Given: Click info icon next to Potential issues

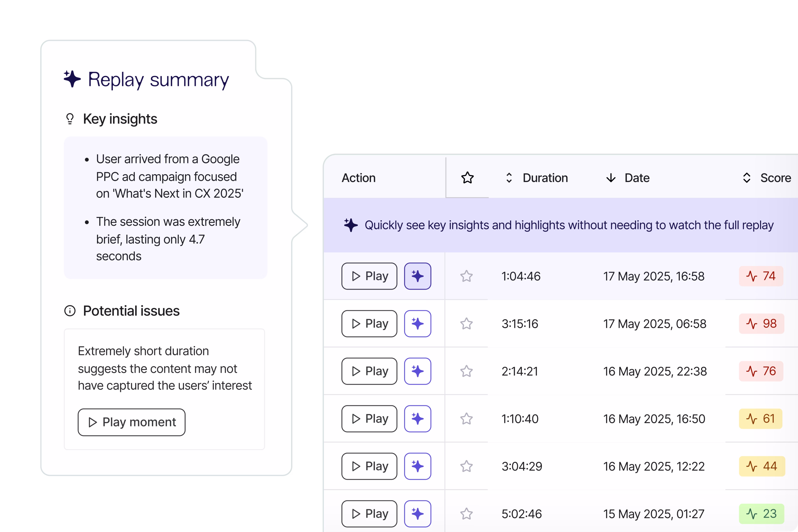Looking at the screenshot, I should point(70,311).
